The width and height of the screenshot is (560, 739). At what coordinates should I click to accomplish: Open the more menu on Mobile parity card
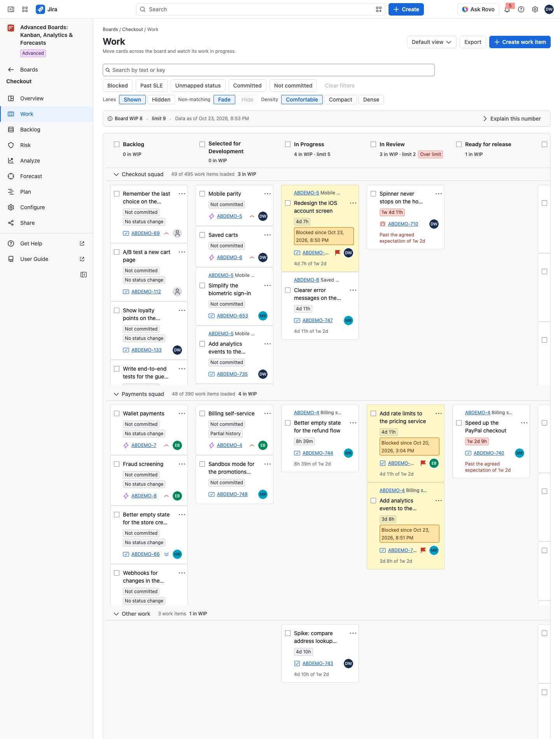pos(268,194)
